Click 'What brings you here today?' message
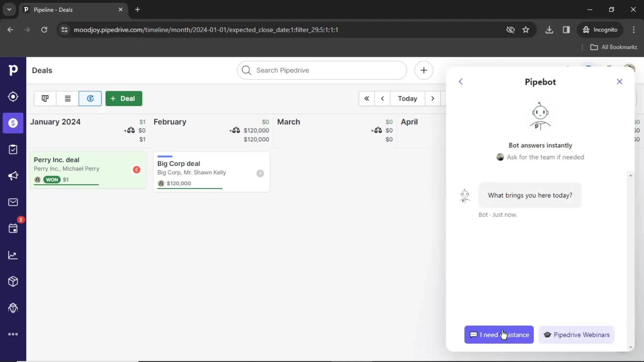Screen dimensions: 644x362 pos(530,195)
